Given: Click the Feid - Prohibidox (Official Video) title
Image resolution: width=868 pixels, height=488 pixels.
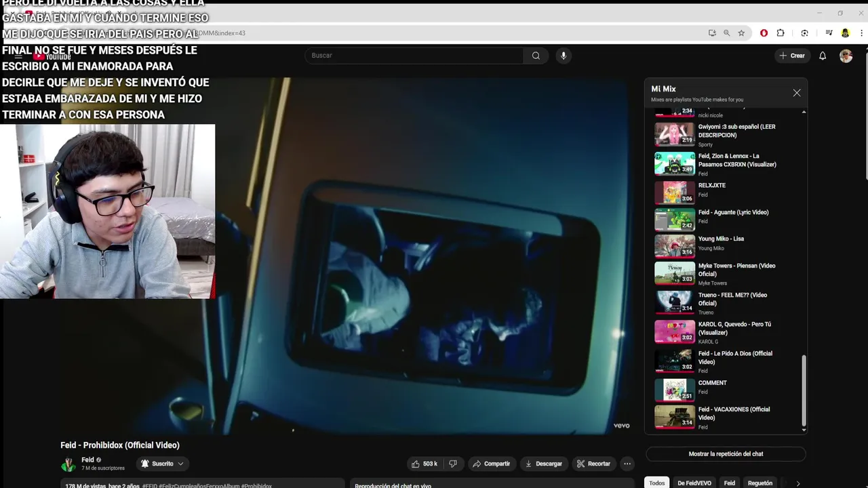Looking at the screenshot, I should 120,445.
